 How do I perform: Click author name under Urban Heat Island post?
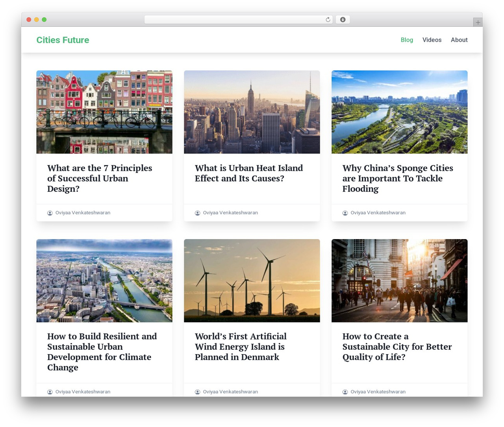(x=230, y=213)
